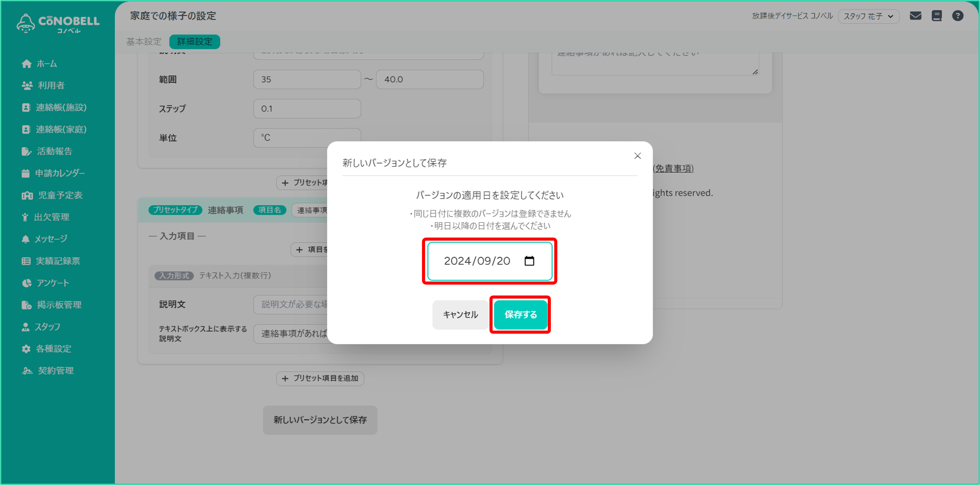Open the 免責事項 link
This screenshot has width=980, height=485.
673,168
